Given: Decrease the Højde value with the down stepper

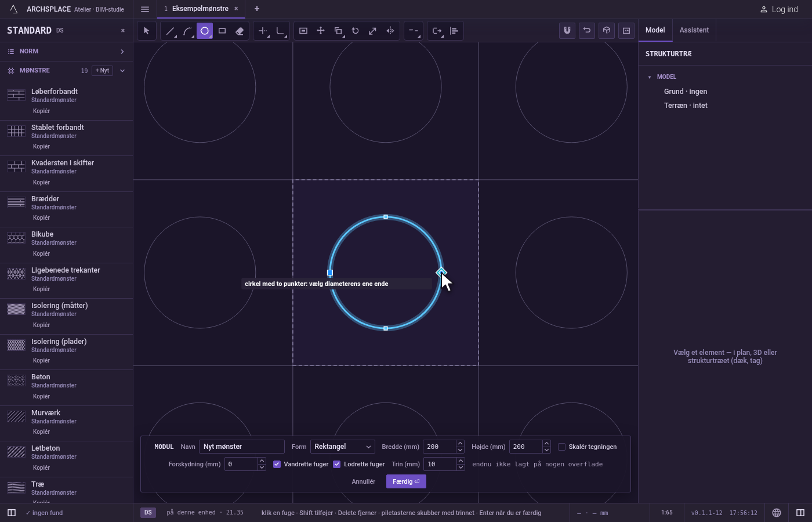Looking at the screenshot, I should (x=546, y=450).
